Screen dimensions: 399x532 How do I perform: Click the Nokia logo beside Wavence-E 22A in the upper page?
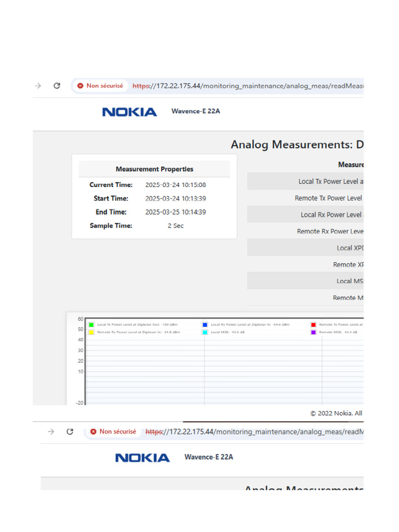point(129,112)
